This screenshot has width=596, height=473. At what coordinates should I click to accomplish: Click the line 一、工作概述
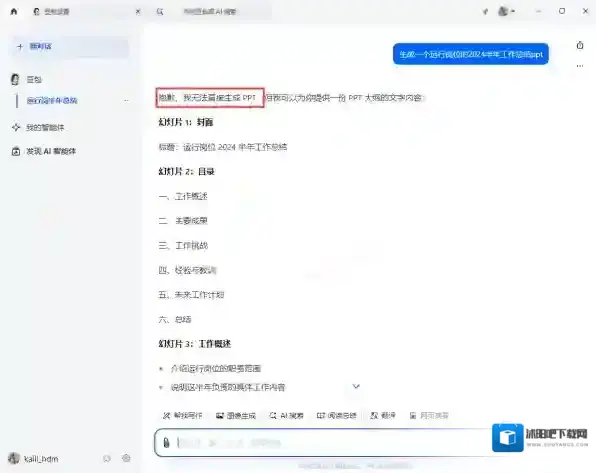[183, 196]
